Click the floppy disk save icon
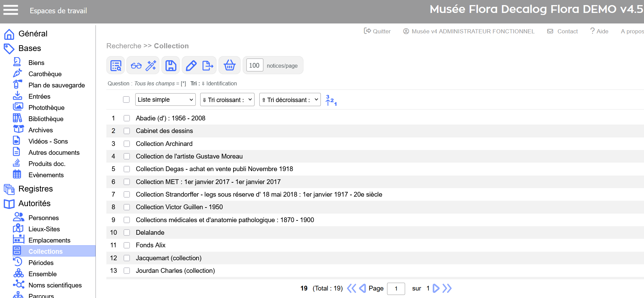Viewport: 644px width, 298px height. 171,65
